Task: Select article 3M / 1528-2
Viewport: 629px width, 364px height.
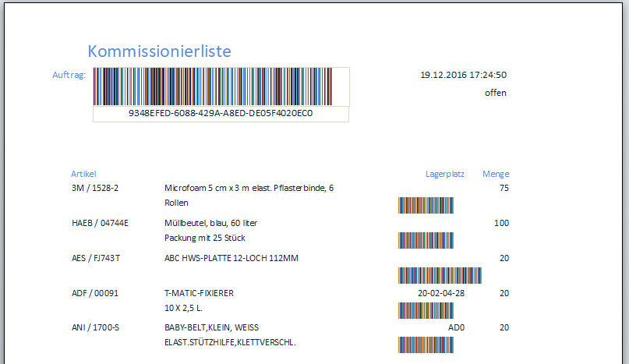Action: (95, 188)
